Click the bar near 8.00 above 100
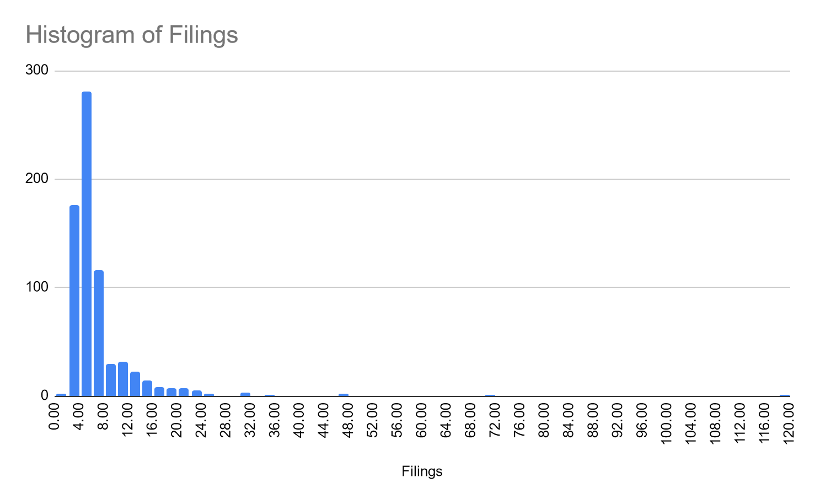Screen dimensions: 815x504 point(99,333)
